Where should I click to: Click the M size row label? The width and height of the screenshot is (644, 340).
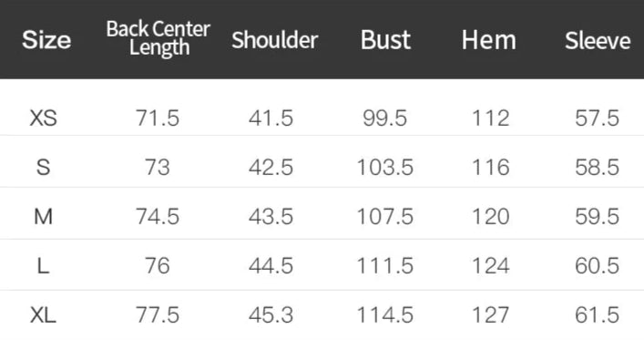(43, 217)
